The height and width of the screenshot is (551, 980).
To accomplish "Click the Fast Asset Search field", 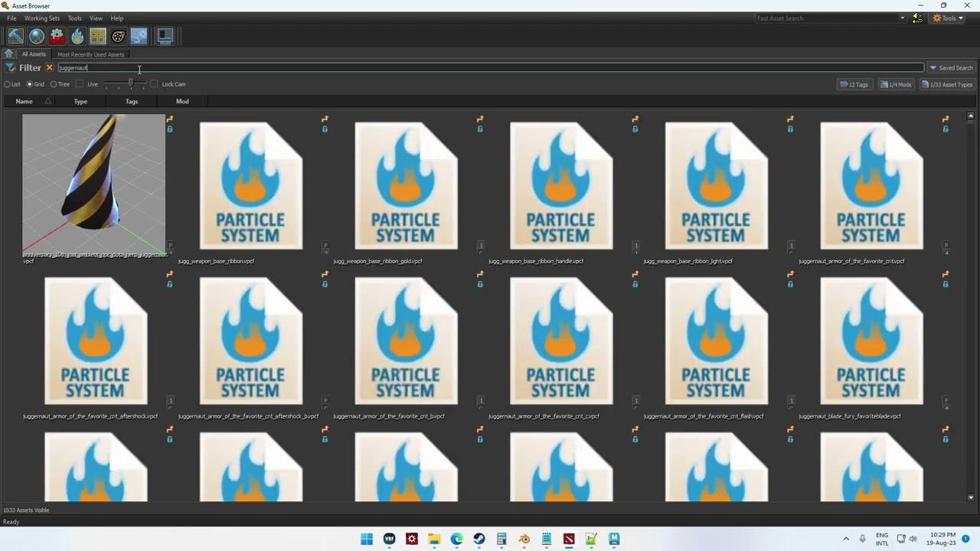I will click(825, 18).
